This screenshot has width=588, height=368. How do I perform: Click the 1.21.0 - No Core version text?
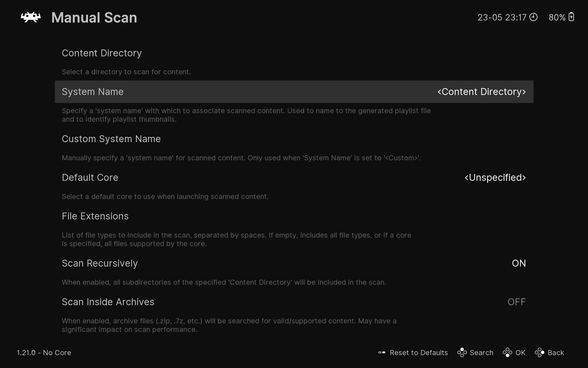pos(44,352)
